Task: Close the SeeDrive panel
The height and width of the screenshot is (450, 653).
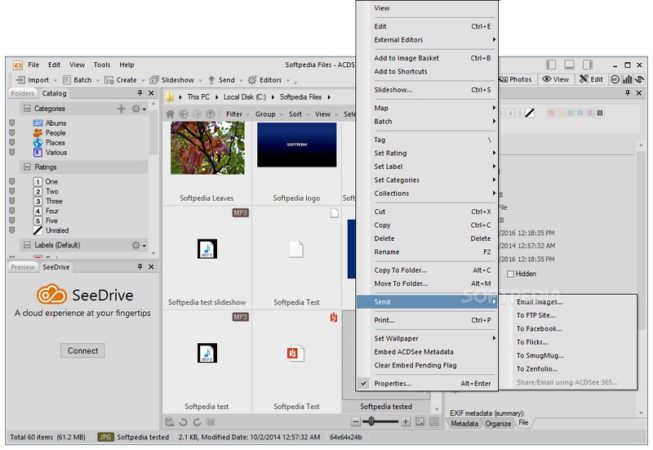Action: tap(151, 266)
